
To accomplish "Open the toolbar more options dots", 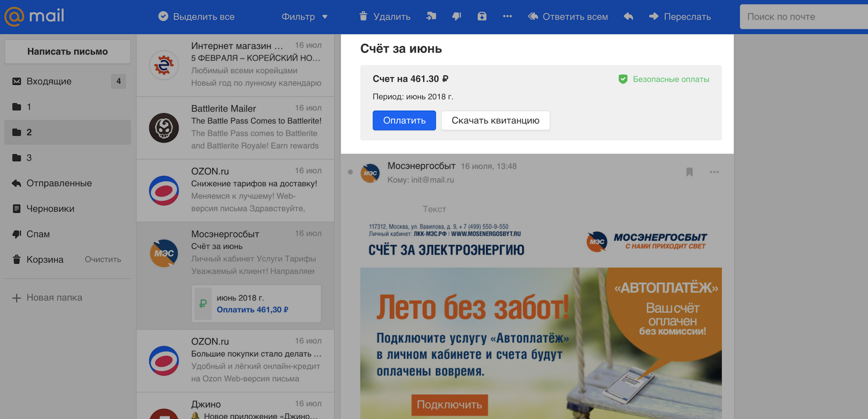I will (507, 16).
